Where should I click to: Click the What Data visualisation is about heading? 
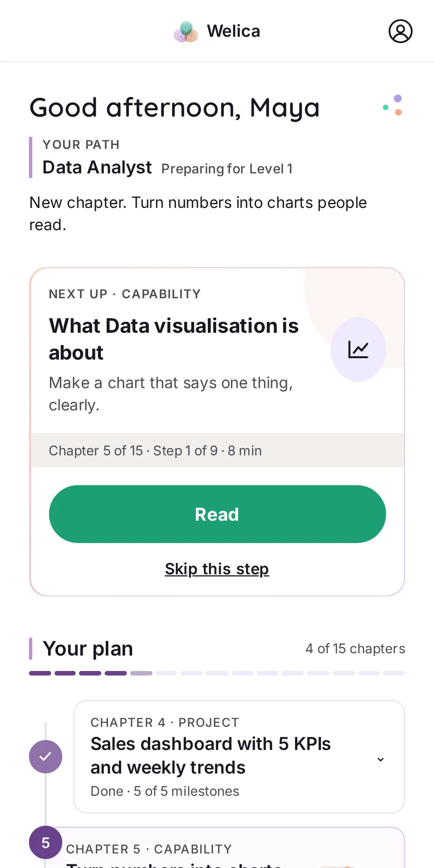[174, 339]
